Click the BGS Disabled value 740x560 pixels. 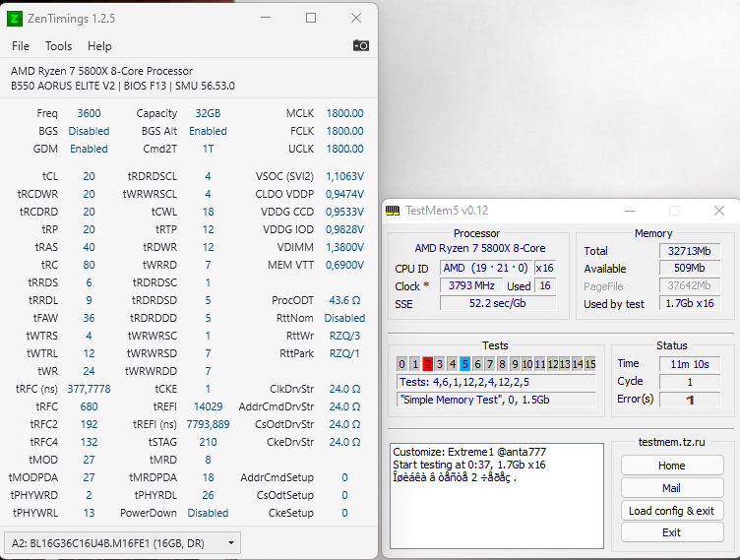90,131
